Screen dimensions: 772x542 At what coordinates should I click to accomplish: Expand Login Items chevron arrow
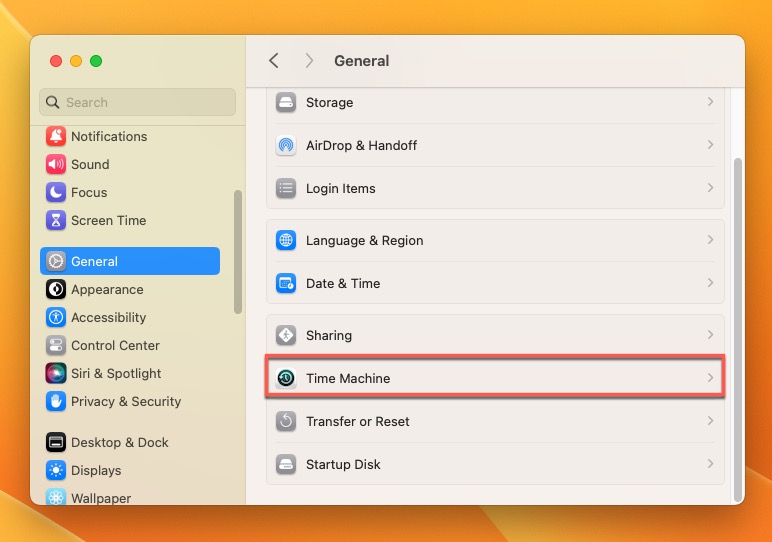click(x=710, y=188)
